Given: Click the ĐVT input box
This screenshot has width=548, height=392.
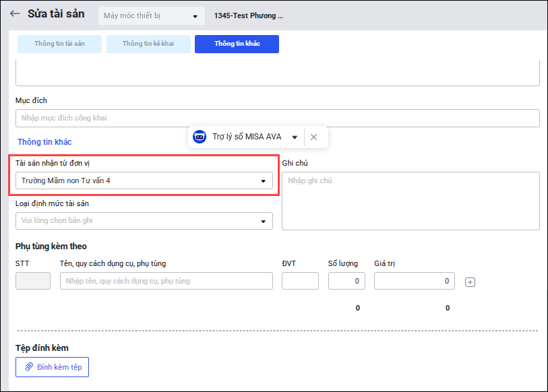Looking at the screenshot, I should pos(300,281).
